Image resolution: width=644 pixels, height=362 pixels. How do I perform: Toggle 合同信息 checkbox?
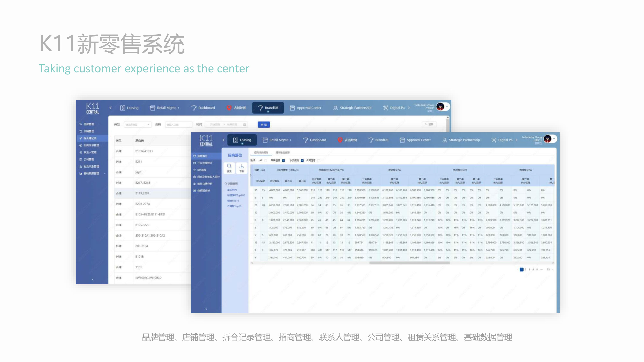pos(319,161)
